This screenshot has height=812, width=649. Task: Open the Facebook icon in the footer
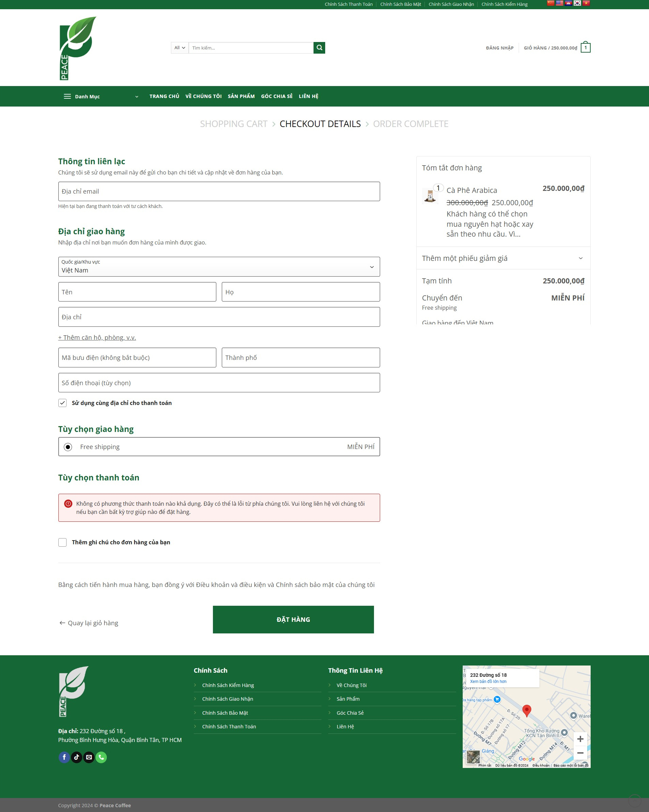(64, 757)
